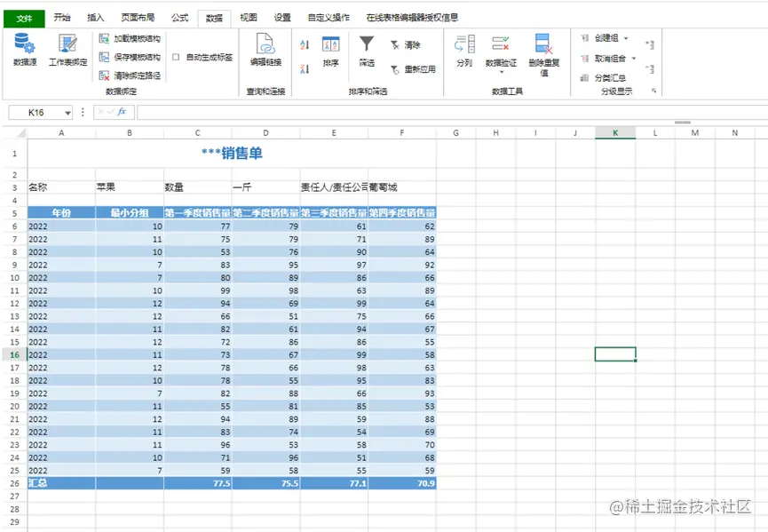
Task: Open the 文件 file tab
Action: pos(25,18)
